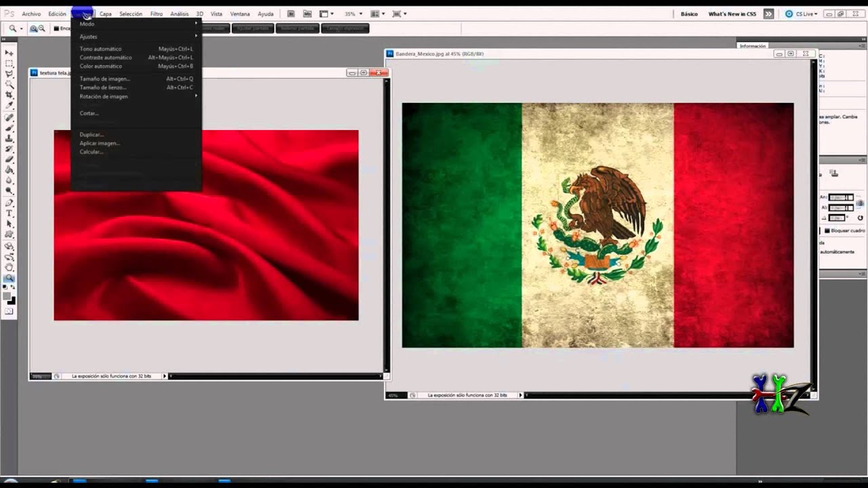Select the Path Selection tool
The width and height of the screenshot is (868, 488).
tap(9, 224)
